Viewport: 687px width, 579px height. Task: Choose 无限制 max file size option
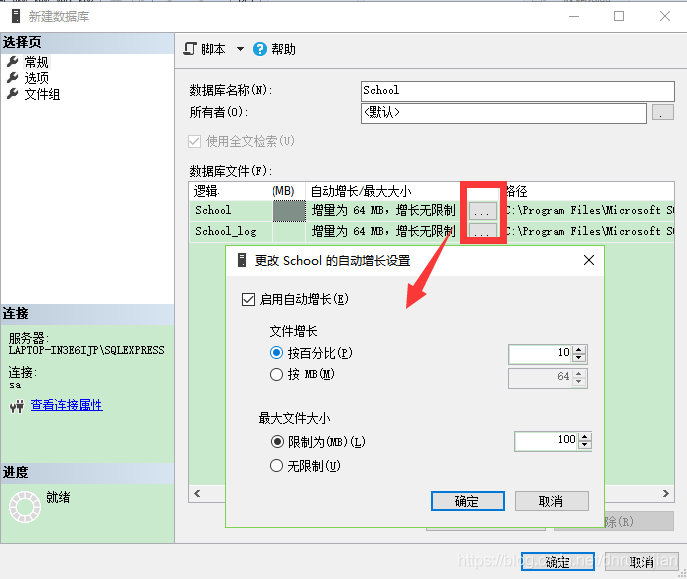[x=277, y=465]
